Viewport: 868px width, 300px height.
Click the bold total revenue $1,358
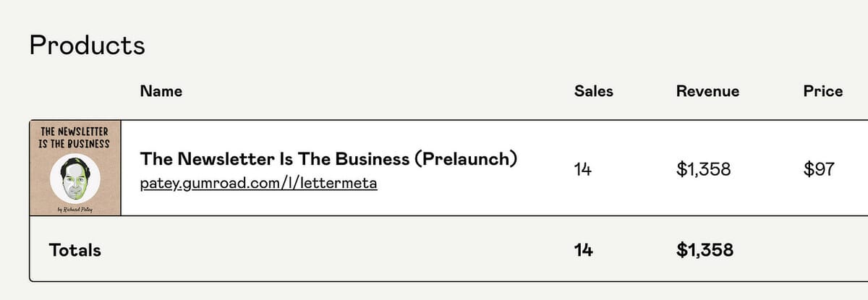[705, 250]
